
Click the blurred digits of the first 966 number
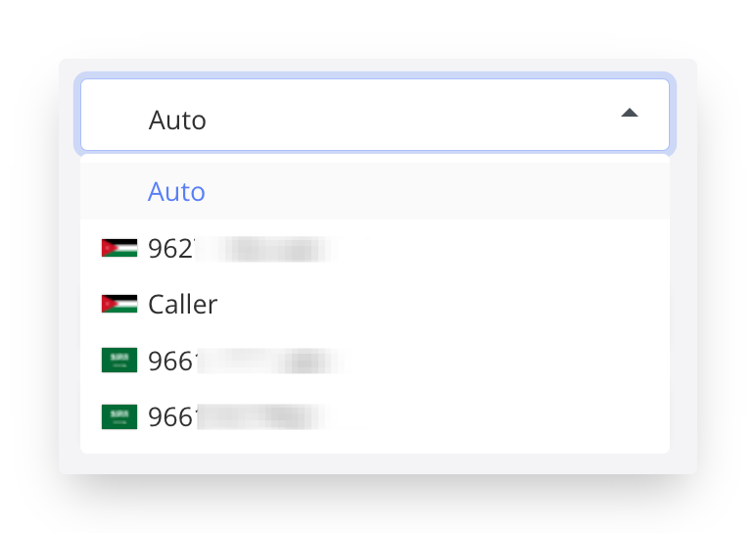270,362
